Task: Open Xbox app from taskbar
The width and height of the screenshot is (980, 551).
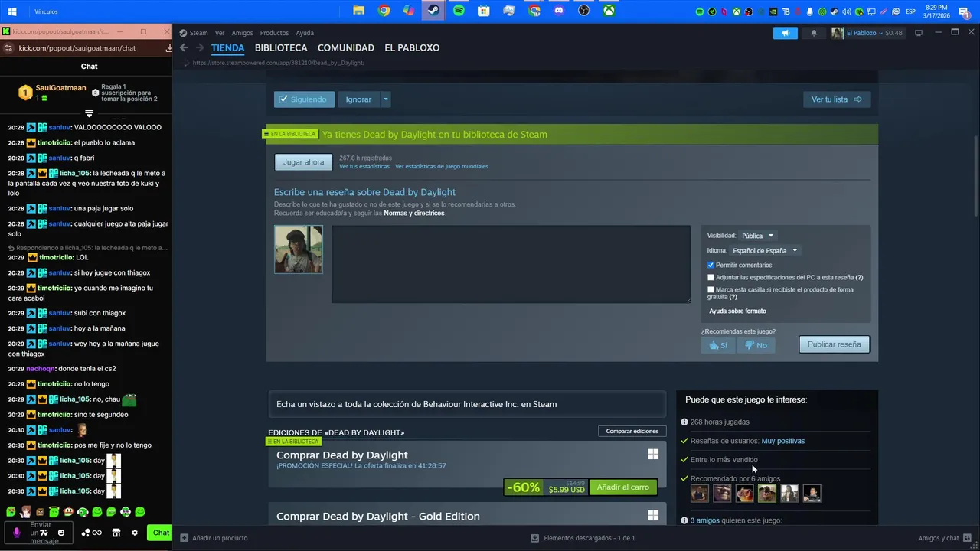Action: pos(609,11)
